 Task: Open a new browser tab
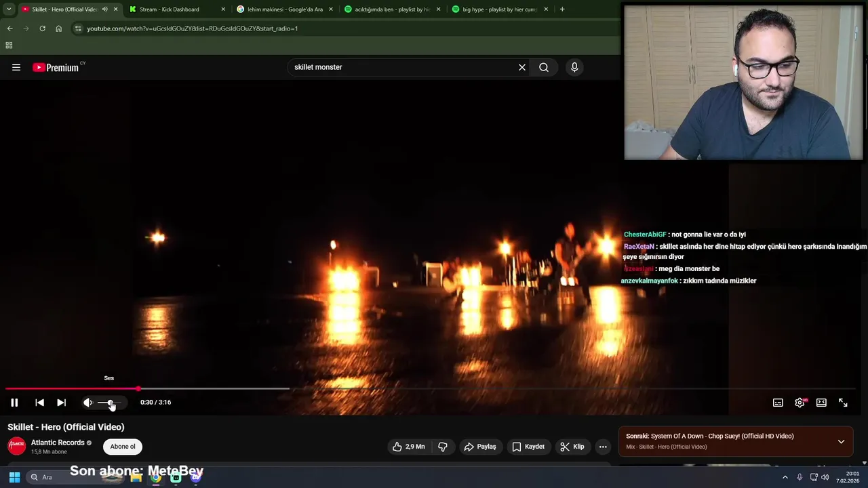[x=562, y=9]
